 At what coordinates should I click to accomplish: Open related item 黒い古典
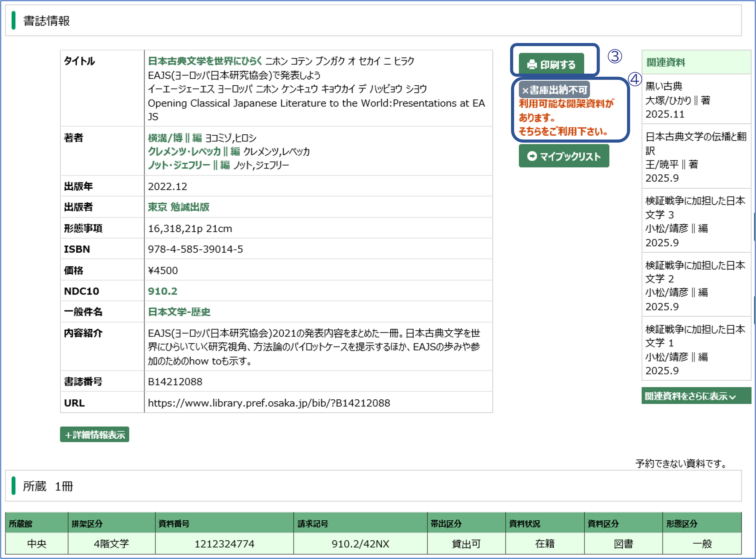click(x=664, y=86)
